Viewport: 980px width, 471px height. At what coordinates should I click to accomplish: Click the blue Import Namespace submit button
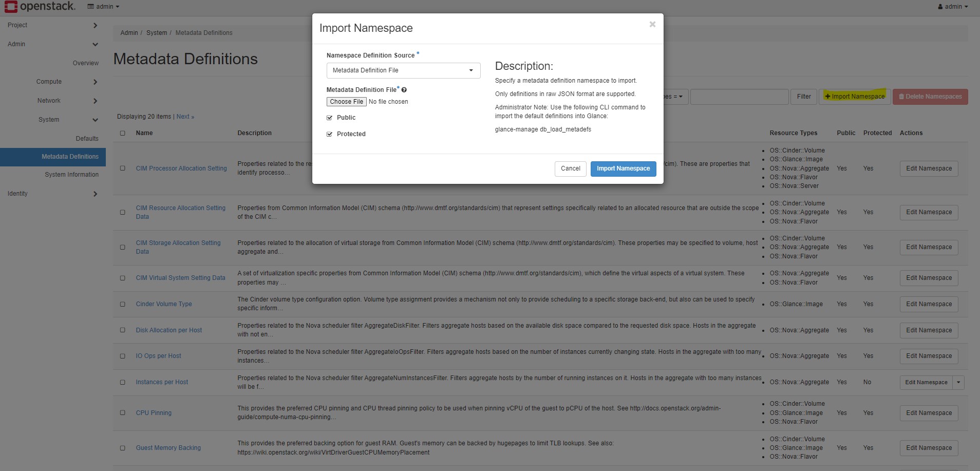click(624, 168)
